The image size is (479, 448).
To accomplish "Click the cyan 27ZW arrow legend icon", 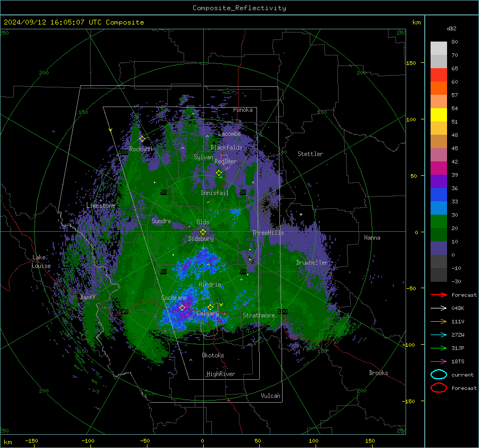I will pos(439,335).
